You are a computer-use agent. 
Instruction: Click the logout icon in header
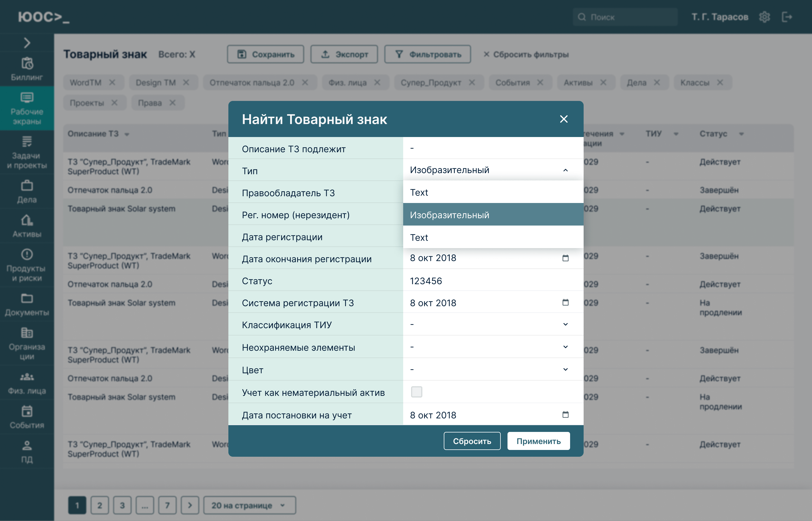[787, 17]
